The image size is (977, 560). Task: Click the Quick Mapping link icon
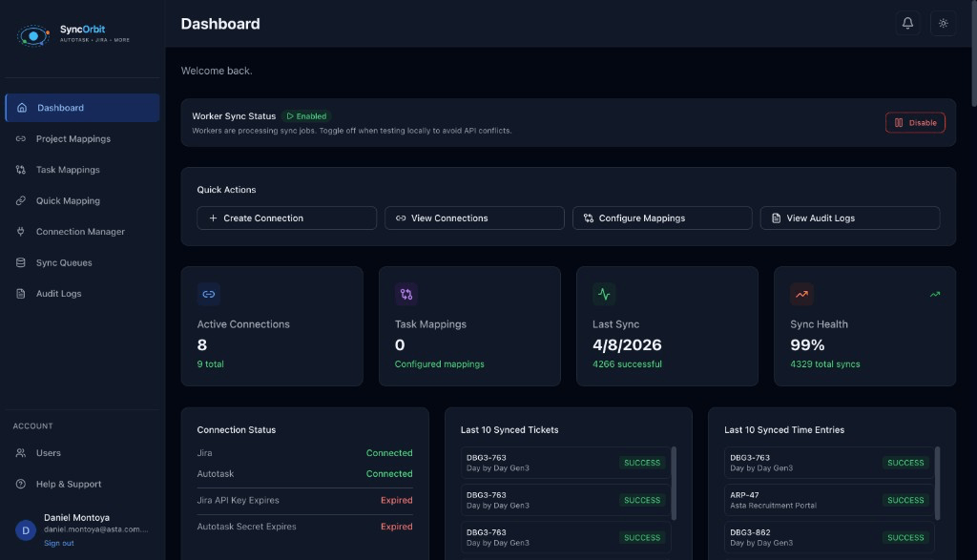pyautogui.click(x=21, y=200)
